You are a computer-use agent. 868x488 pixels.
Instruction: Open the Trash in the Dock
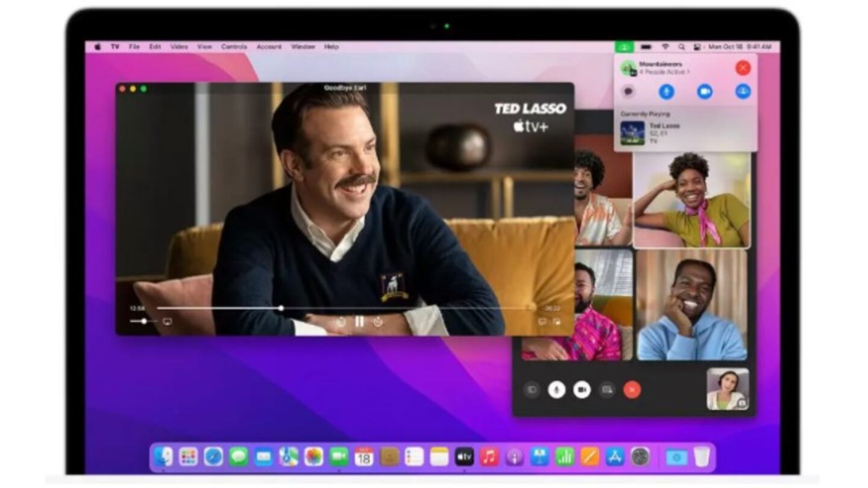click(x=701, y=457)
